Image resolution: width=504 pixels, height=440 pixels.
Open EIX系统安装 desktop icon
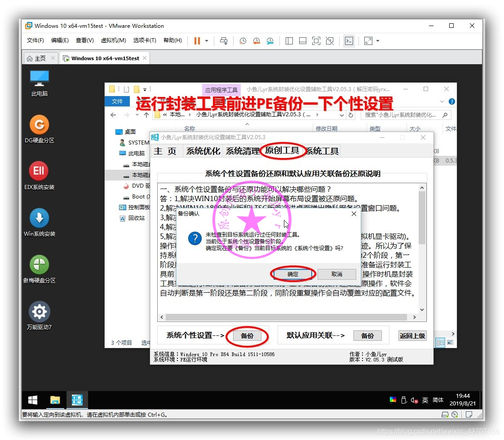39,176
